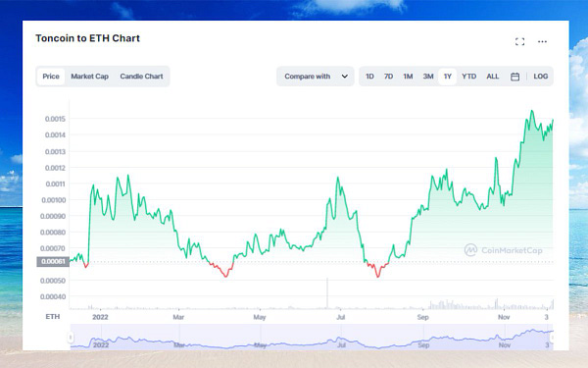
Task: Open the three-dot more options menu
Action: pyautogui.click(x=542, y=41)
